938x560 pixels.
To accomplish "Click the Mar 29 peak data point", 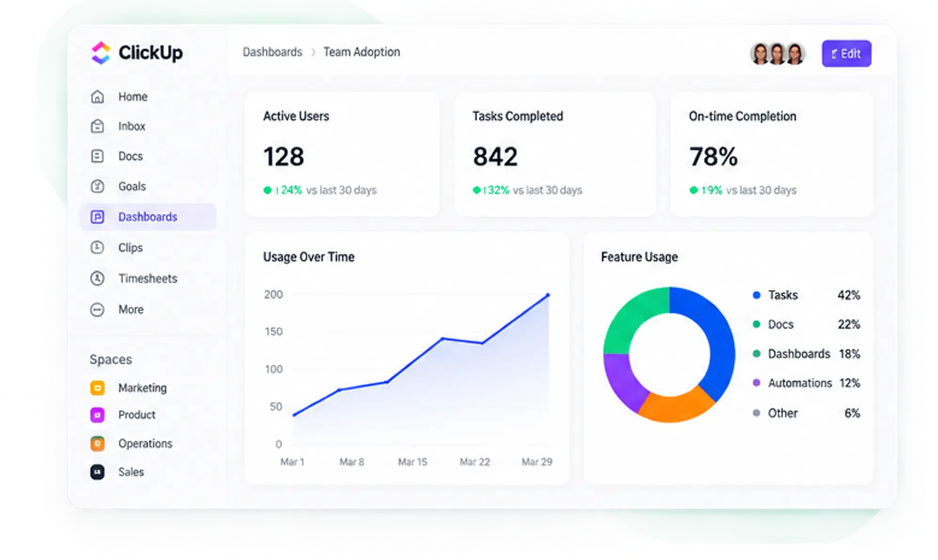I will [548, 295].
